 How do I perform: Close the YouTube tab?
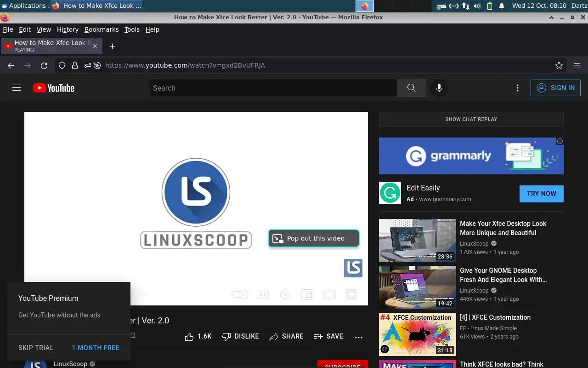(95, 46)
